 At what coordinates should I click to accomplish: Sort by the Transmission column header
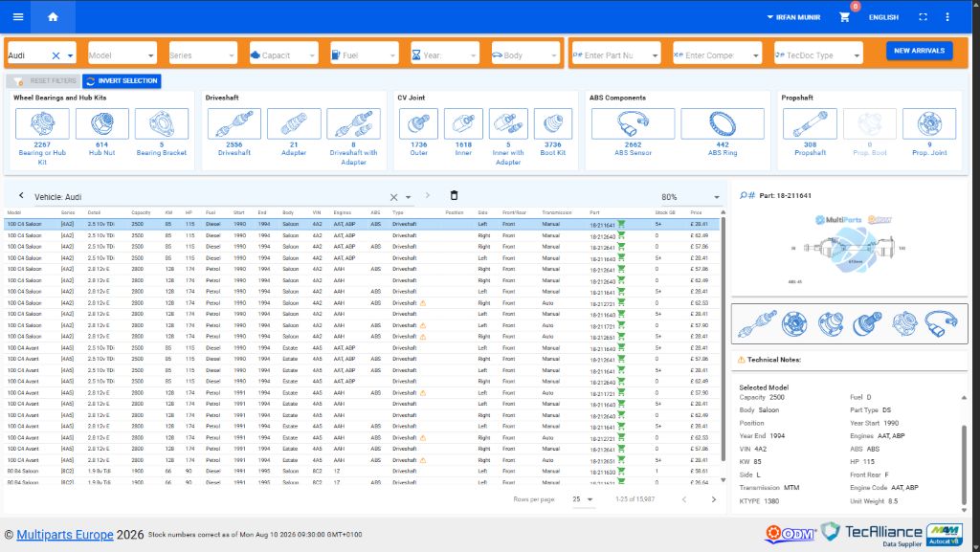point(557,212)
